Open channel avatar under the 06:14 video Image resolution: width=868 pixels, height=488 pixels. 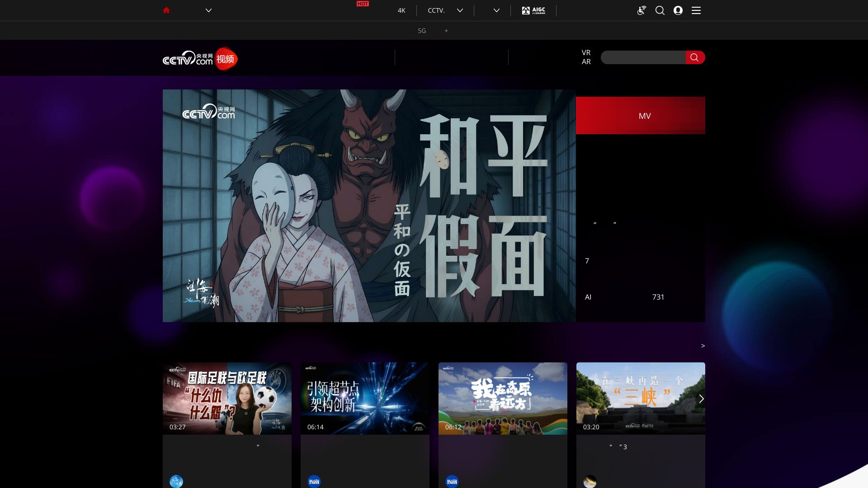pos(314,481)
